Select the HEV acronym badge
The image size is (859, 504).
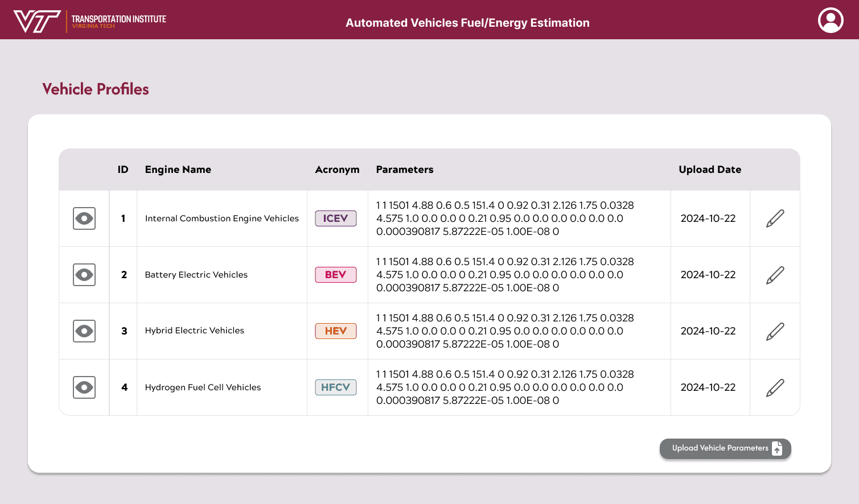tap(336, 331)
